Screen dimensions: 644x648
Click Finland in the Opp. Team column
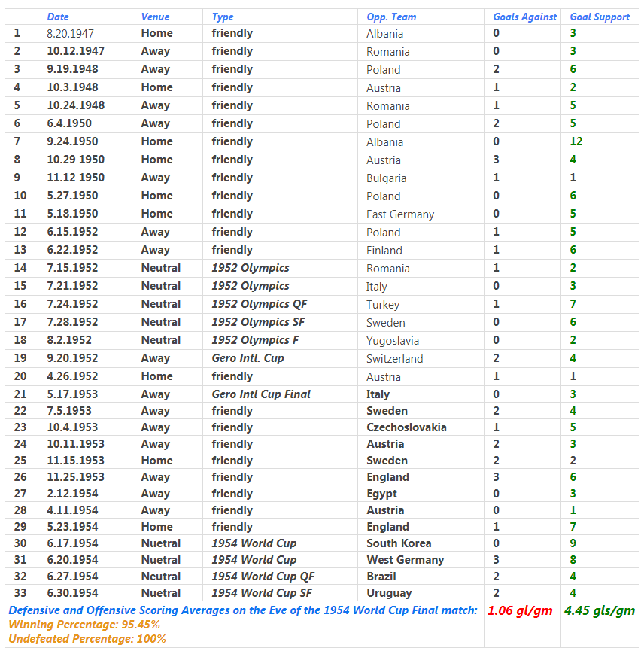click(384, 251)
